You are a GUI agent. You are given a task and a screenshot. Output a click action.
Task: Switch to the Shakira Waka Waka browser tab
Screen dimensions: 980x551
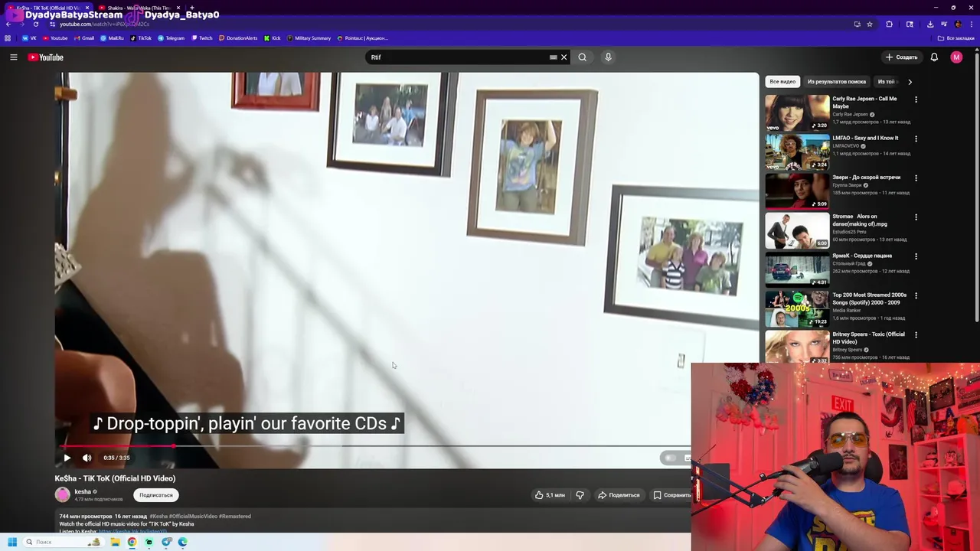(x=138, y=8)
